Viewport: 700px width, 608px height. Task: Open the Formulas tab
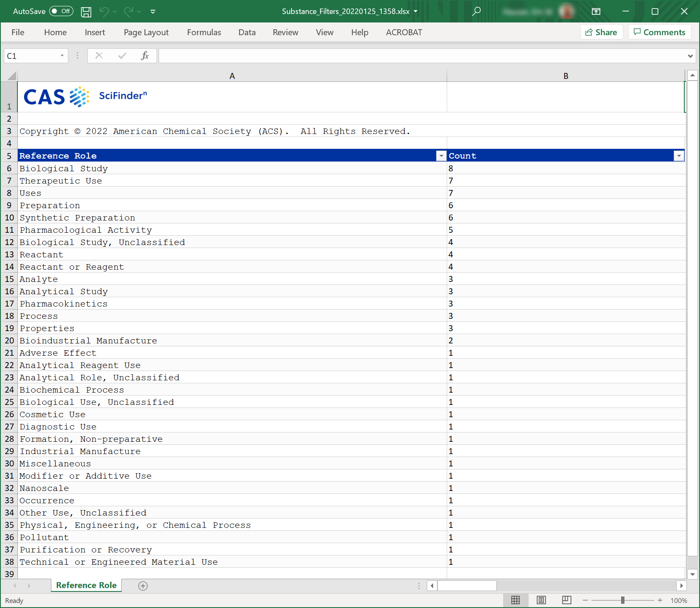(204, 32)
